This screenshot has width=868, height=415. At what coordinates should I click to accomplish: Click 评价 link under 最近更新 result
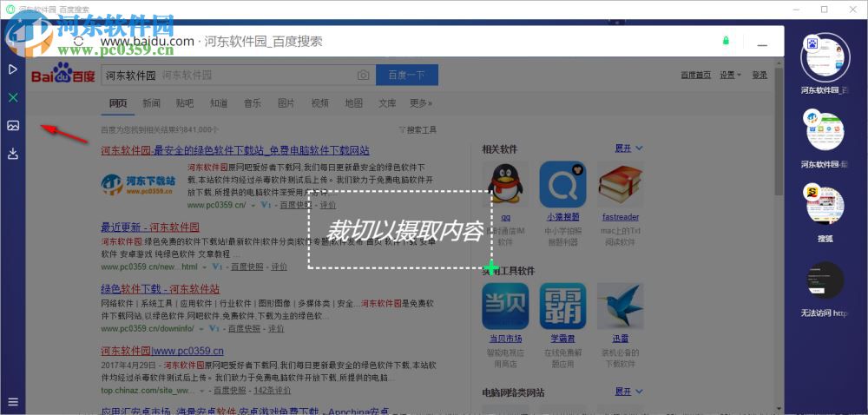pos(279,267)
